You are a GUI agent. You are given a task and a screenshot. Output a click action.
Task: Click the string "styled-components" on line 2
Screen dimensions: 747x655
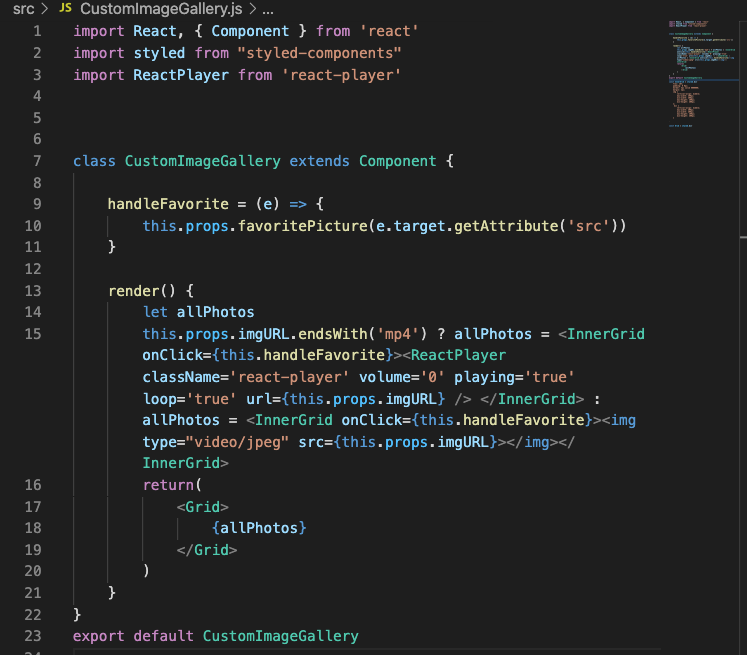319,53
